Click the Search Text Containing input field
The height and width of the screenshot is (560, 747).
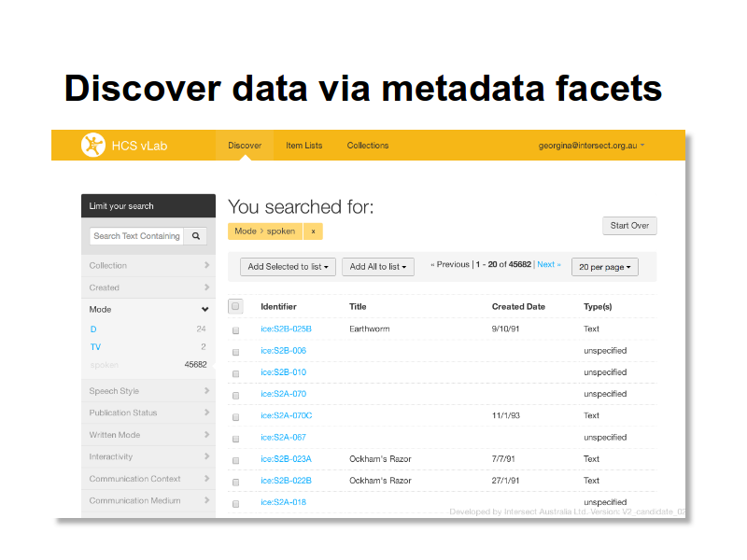(x=136, y=236)
